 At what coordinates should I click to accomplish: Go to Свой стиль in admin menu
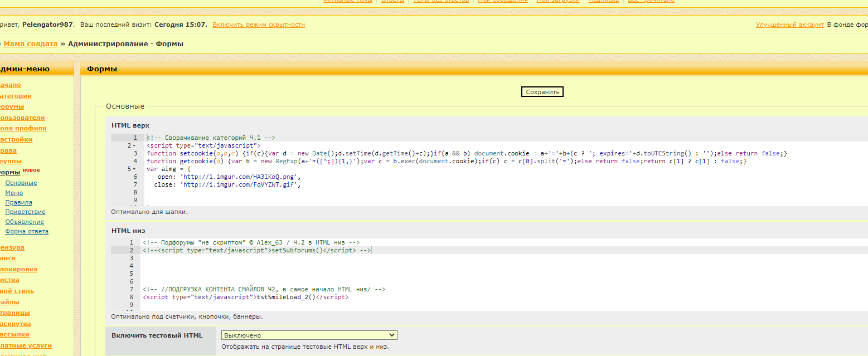(x=17, y=291)
